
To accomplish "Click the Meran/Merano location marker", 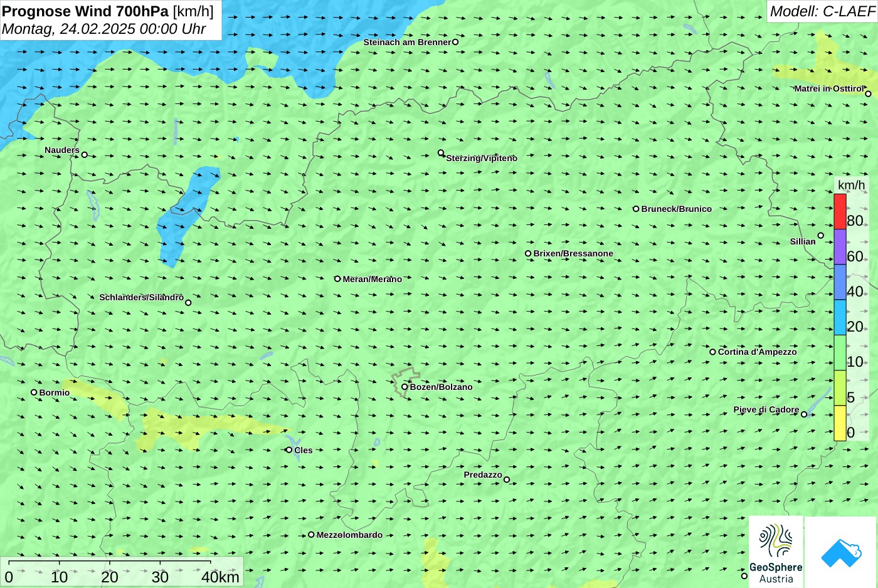I will 337,279.
